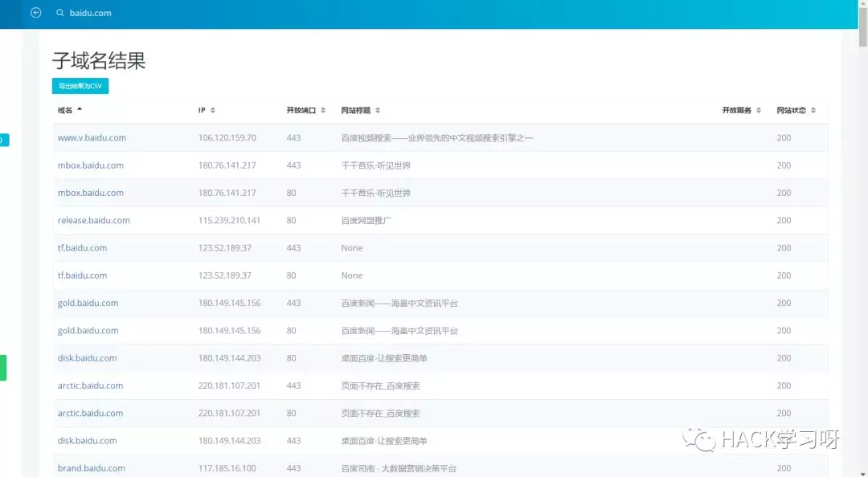Select IP 117.185.16.100
868x477 pixels.
(227, 468)
